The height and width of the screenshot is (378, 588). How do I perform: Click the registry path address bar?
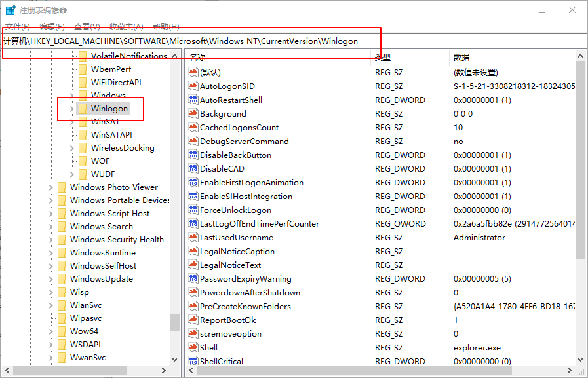pos(294,41)
